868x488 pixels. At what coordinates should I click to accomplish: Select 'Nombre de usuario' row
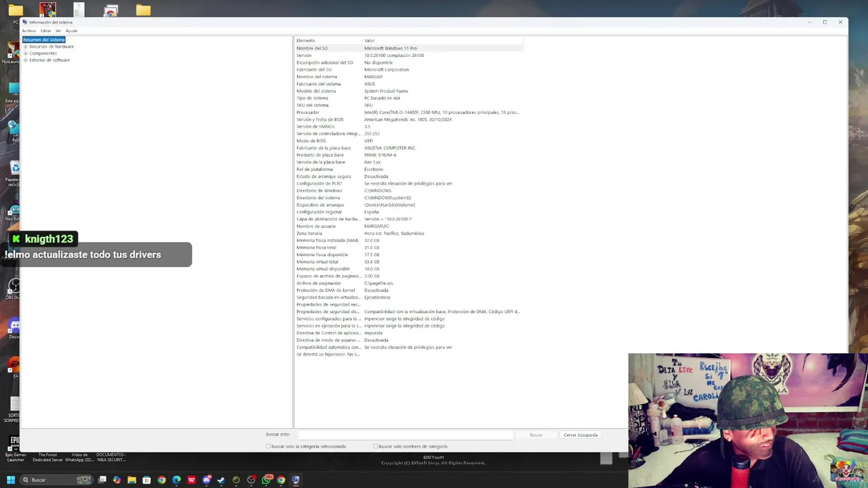[x=408, y=226]
